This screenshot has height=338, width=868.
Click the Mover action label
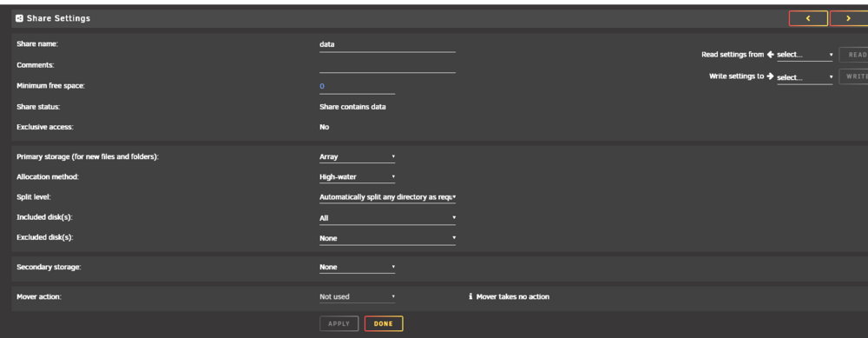click(x=39, y=296)
